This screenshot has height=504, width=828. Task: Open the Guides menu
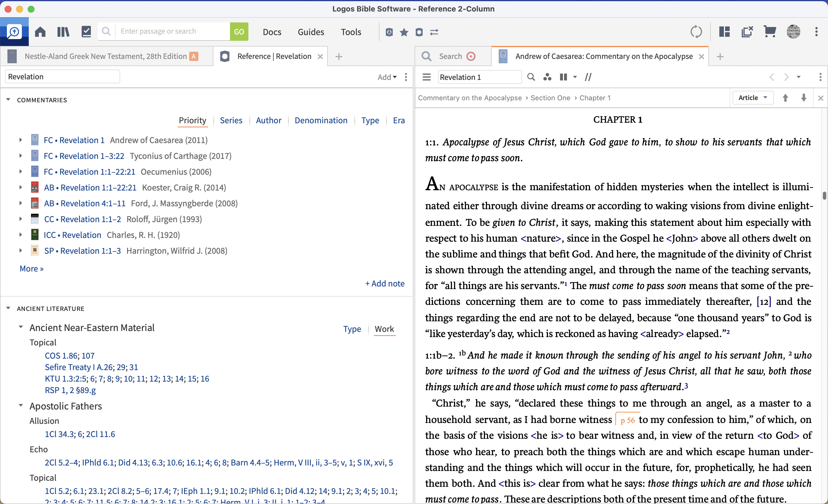coord(310,32)
